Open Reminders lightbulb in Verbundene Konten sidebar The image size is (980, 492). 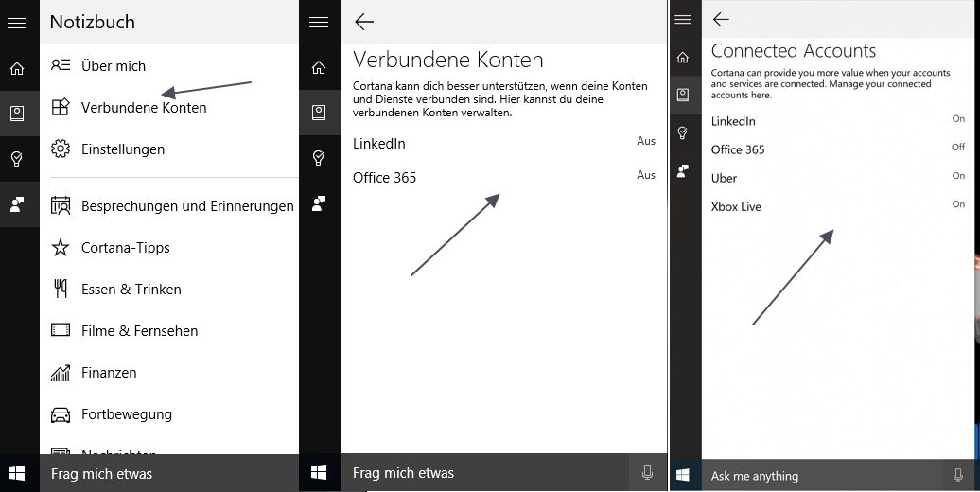(x=319, y=158)
